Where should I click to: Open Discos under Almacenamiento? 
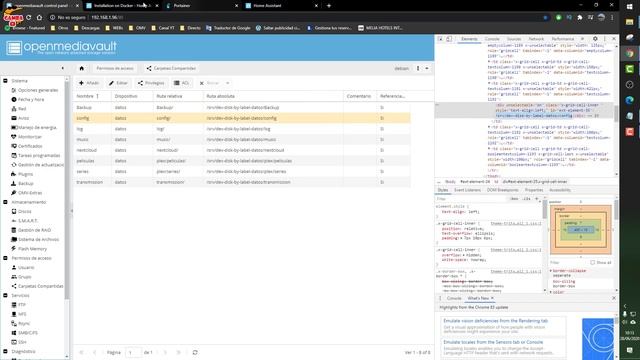click(24, 211)
